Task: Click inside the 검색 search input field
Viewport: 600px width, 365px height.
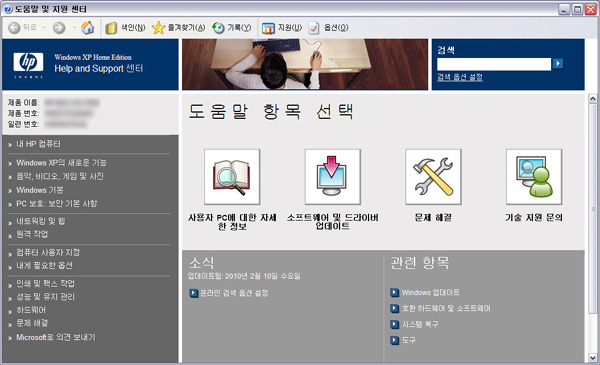Action: coord(494,64)
